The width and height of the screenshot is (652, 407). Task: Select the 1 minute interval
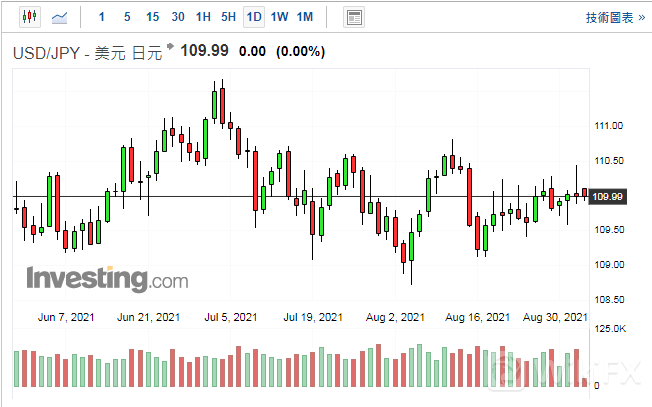[103, 17]
